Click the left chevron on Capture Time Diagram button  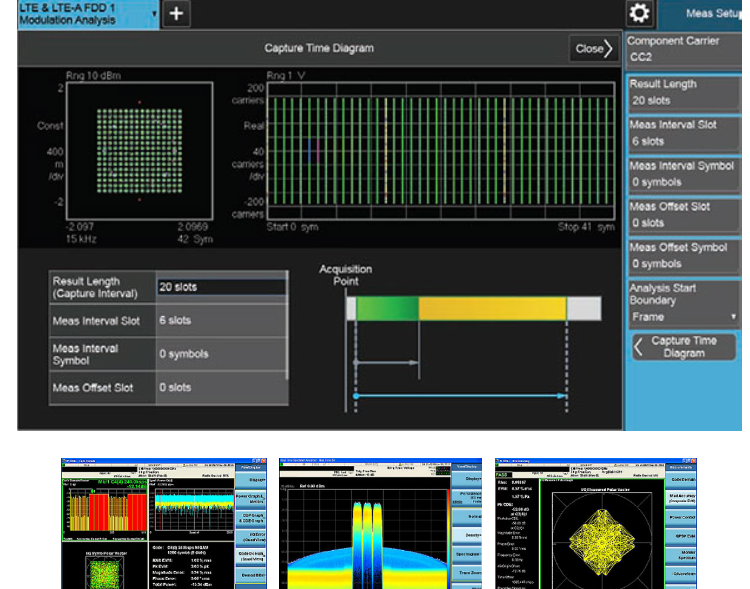coord(639,347)
